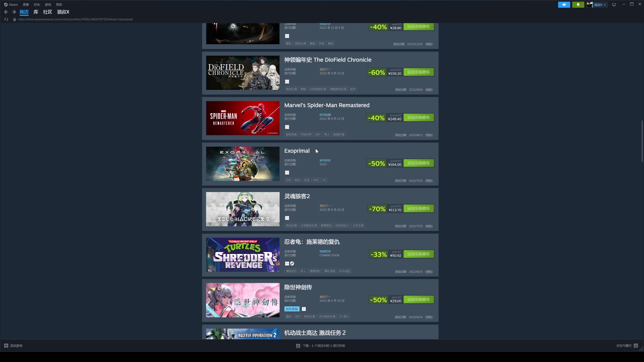644x362 pixels.
Task: Open the downloads status in bottom bar
Action: pyautogui.click(x=320, y=346)
